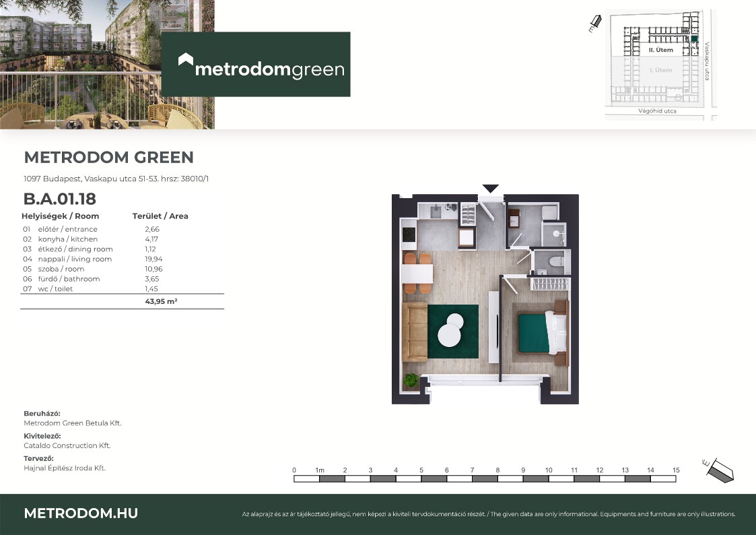Click the dark green rug with round tables
Viewport: 756px width, 535px height.
point(453,332)
